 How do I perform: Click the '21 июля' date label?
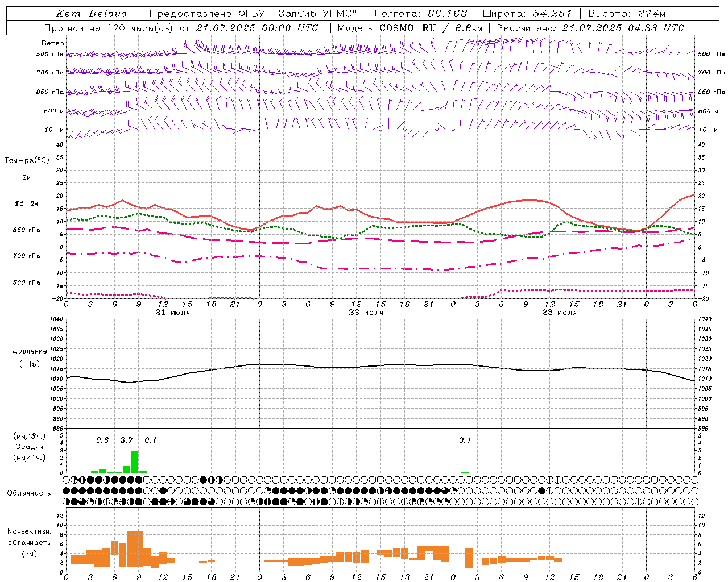(173, 313)
